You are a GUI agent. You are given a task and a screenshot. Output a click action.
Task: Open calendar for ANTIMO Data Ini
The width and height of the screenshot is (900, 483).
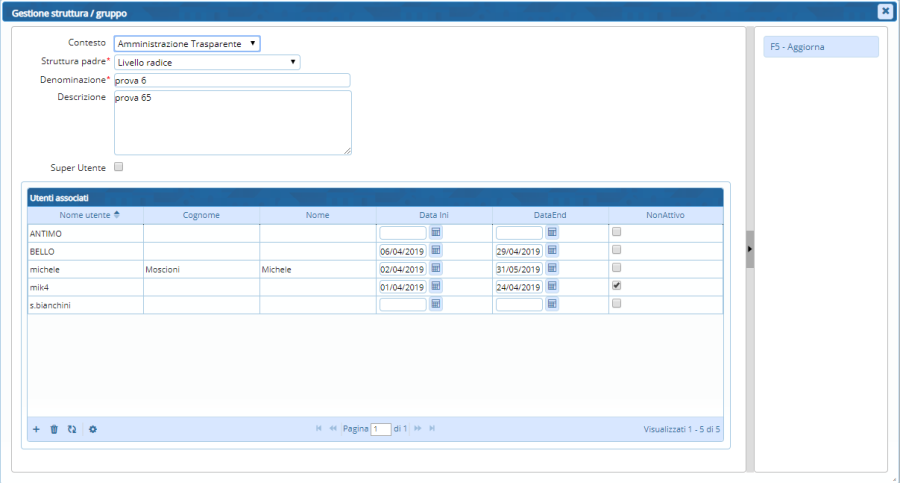(x=436, y=232)
